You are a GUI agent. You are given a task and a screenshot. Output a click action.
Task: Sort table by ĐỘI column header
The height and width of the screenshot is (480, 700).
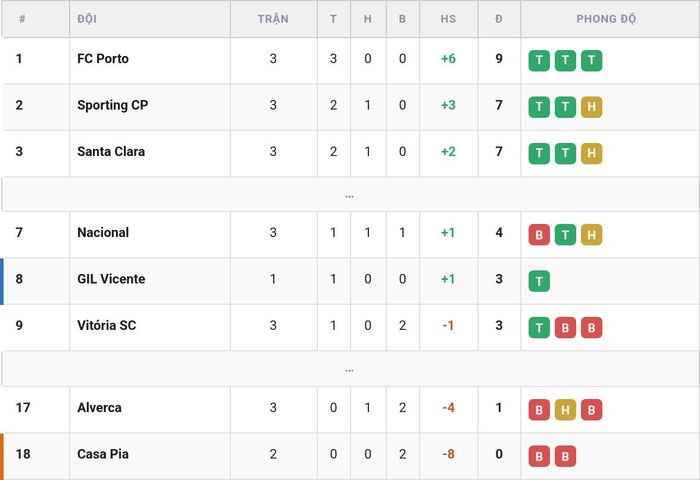(87, 19)
